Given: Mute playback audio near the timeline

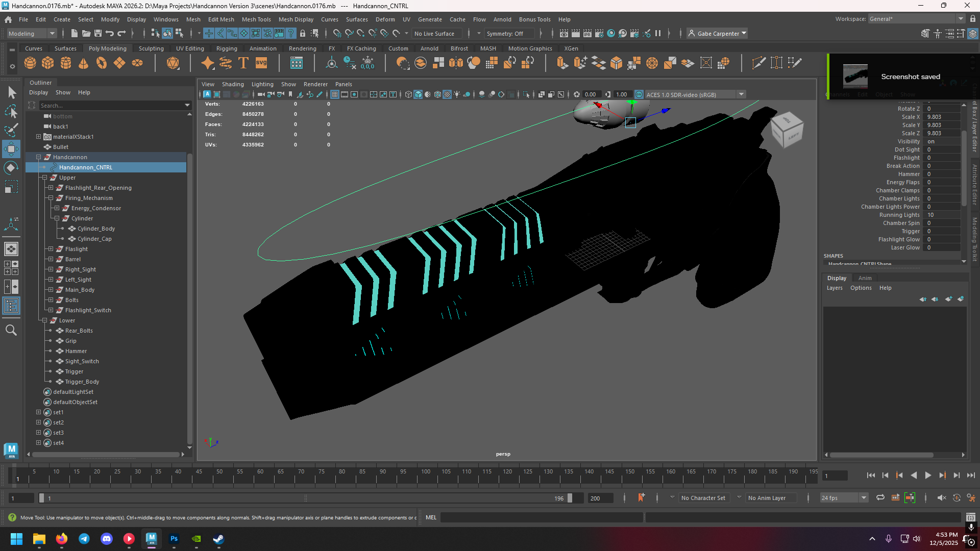Looking at the screenshot, I should pos(942,498).
